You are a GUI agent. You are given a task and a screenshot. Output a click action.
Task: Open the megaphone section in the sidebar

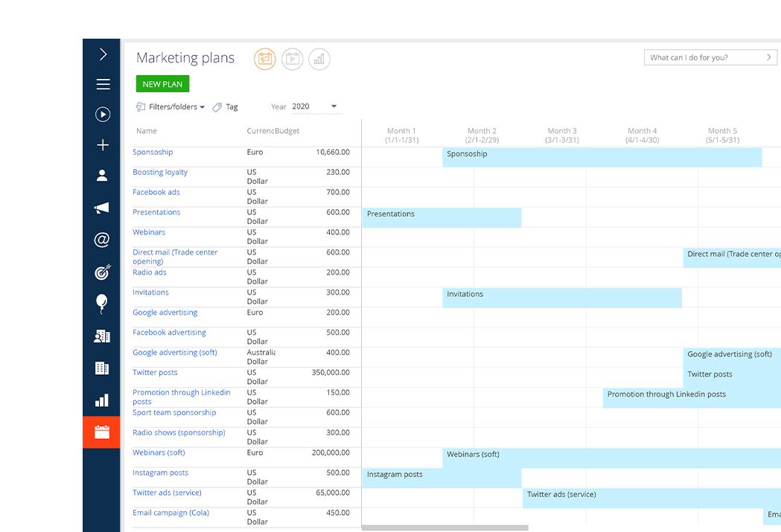[x=103, y=208]
